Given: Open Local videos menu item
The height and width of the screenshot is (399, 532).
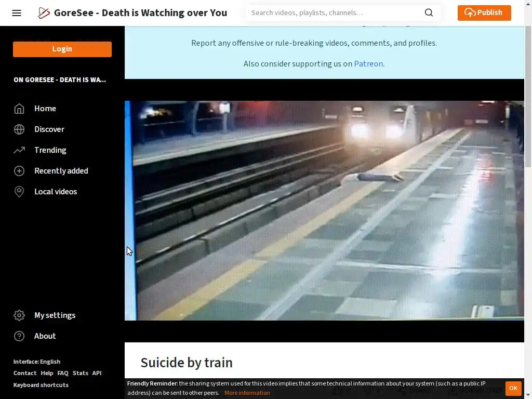Looking at the screenshot, I should 56,192.
